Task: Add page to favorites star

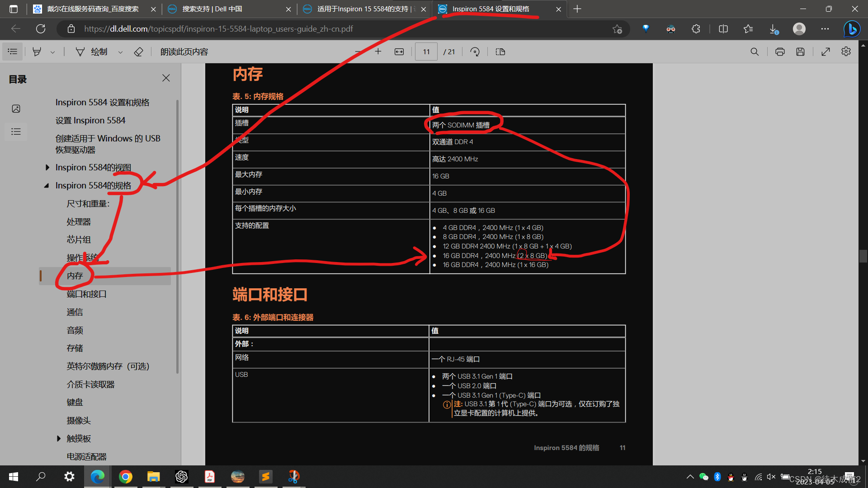Action: 617,29
